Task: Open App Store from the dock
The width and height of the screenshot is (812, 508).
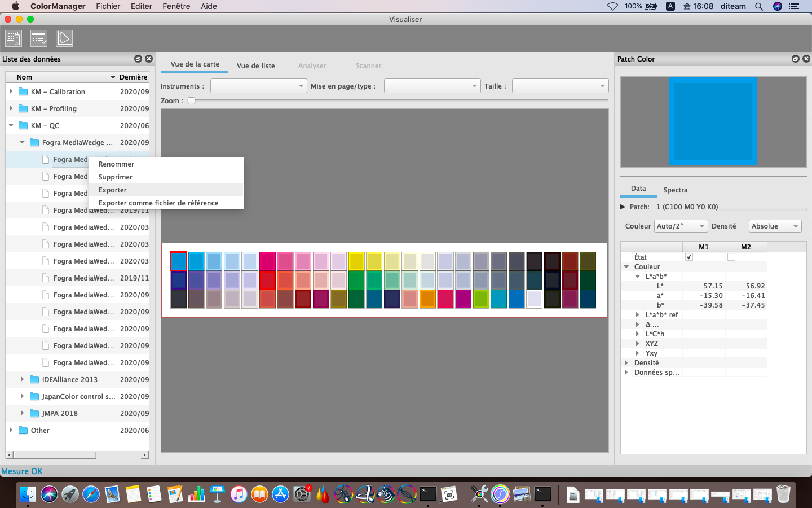Action: point(280,494)
